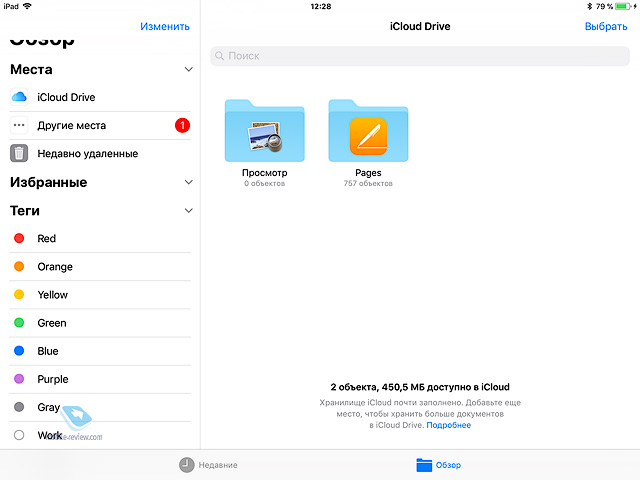This screenshot has width=640, height=480.
Task: Select the empty circle beside Work tag
Action: [19, 435]
